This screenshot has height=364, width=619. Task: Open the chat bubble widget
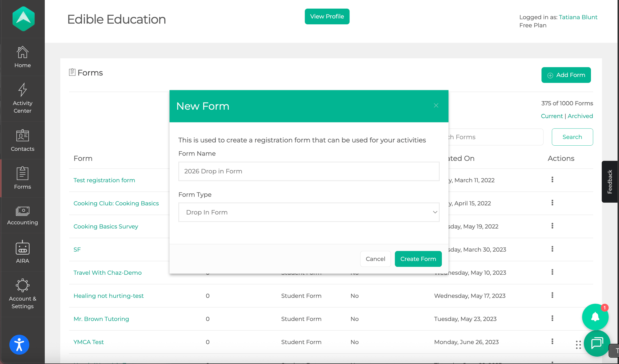coord(597,343)
